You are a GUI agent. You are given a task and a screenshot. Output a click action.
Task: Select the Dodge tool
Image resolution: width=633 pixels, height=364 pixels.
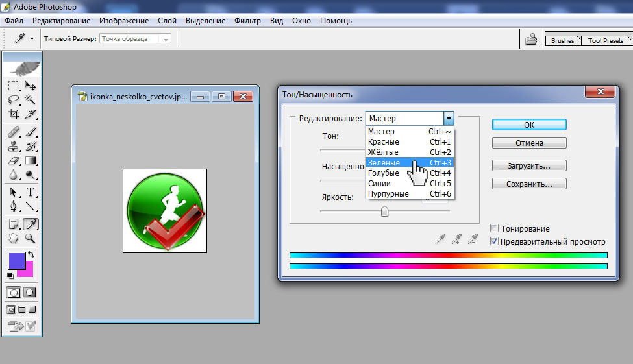point(31,175)
